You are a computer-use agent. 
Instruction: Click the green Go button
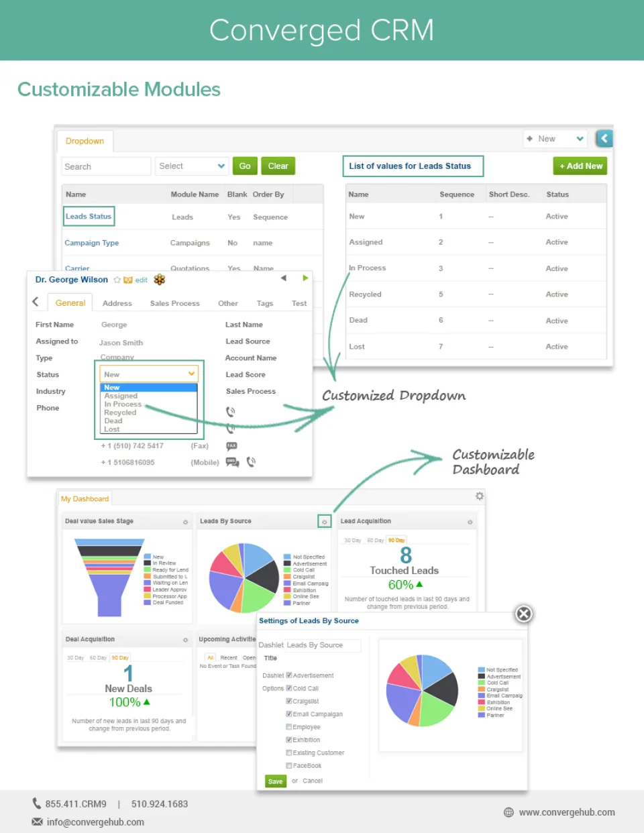[x=245, y=166]
